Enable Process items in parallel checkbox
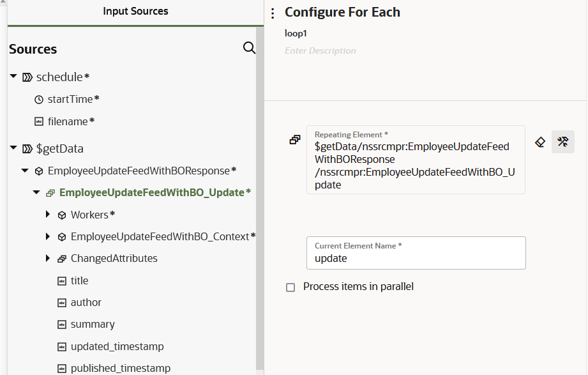This screenshot has height=375, width=588. 290,287
